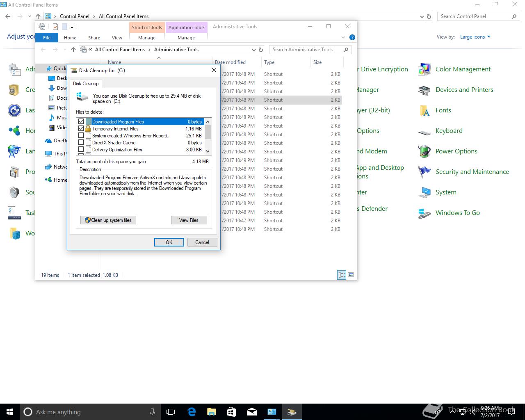Screen dimensions: 525x420
Task: Click the Search Control Panel field
Action: click(478, 16)
